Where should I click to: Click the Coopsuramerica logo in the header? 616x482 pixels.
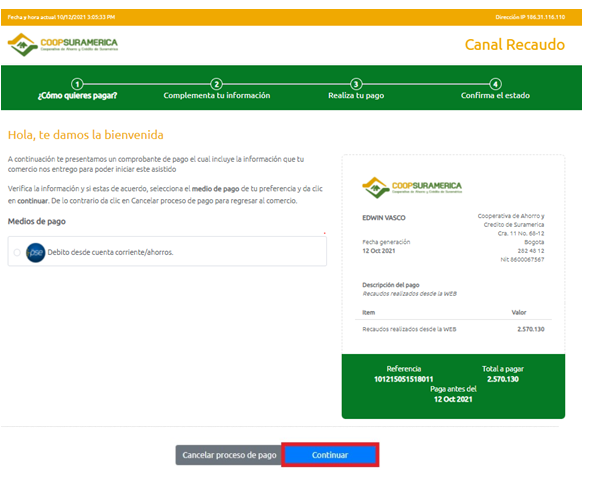coord(62,45)
